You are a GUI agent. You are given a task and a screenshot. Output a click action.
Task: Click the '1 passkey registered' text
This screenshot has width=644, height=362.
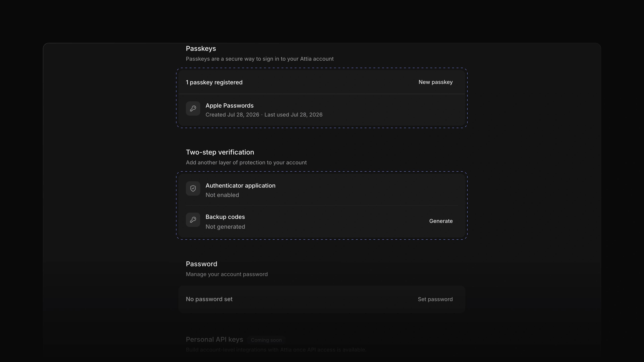click(214, 82)
